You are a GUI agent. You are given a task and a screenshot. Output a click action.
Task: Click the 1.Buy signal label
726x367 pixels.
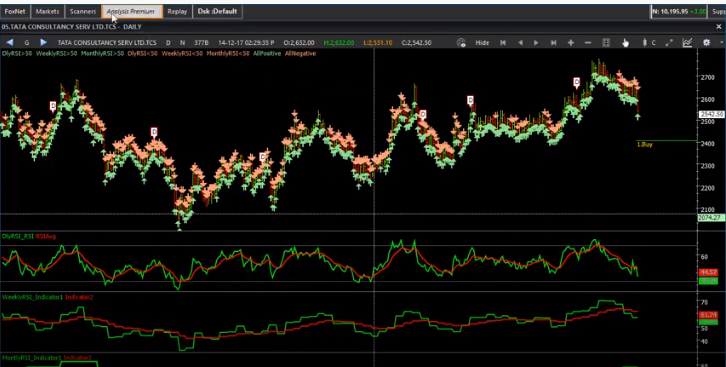645,145
